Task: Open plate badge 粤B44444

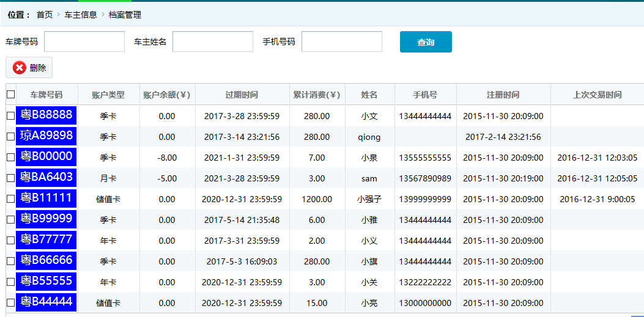Action: coord(46,302)
